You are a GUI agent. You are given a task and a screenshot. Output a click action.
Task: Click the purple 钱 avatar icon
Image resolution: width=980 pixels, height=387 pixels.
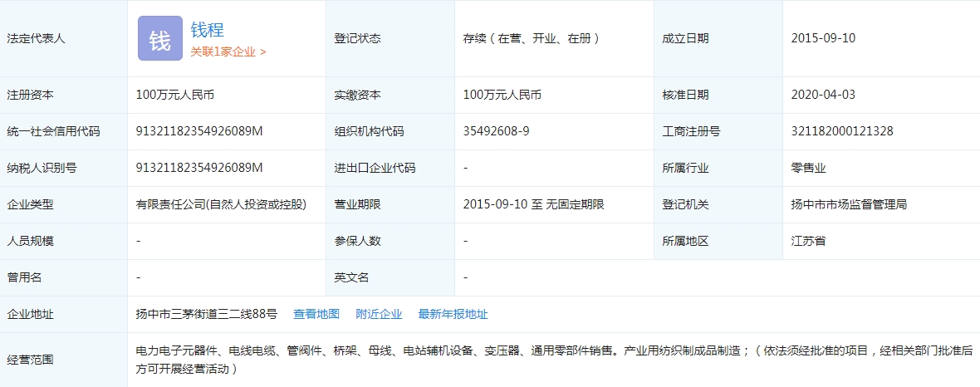click(159, 39)
